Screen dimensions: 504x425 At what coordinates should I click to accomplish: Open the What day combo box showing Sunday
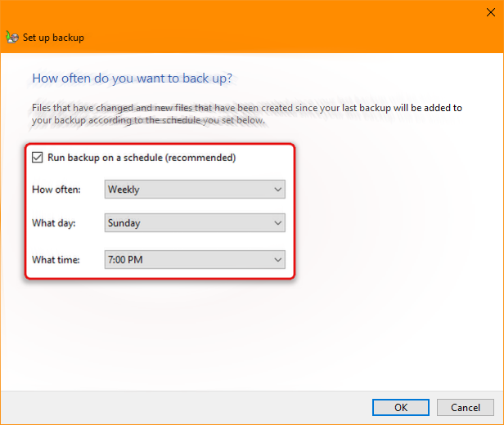(195, 222)
